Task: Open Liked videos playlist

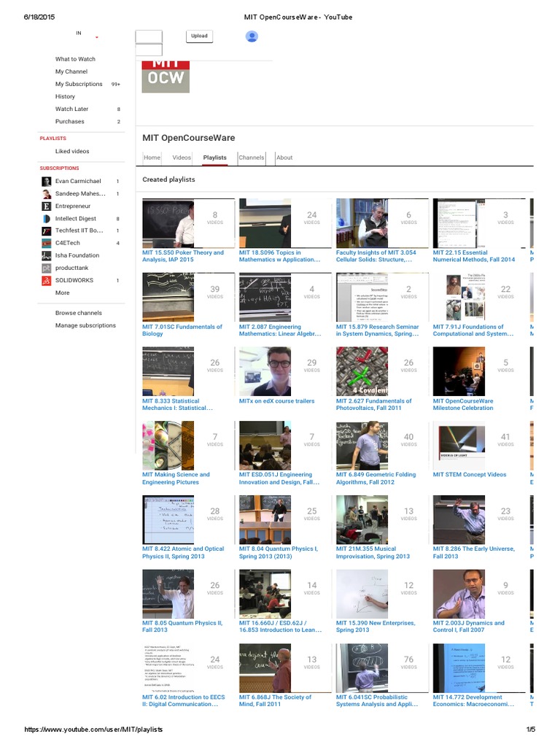Action: [x=72, y=151]
